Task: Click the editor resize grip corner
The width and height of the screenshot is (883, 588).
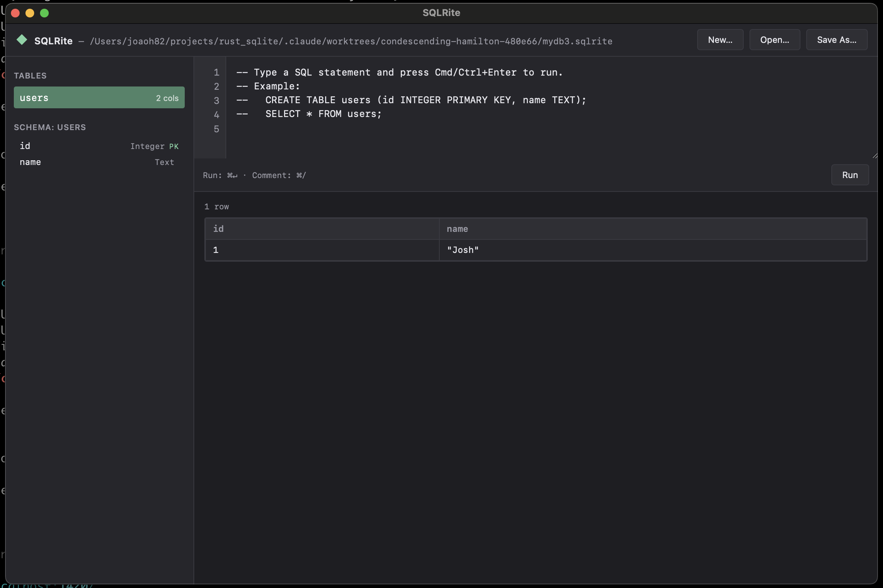Action: click(x=874, y=156)
